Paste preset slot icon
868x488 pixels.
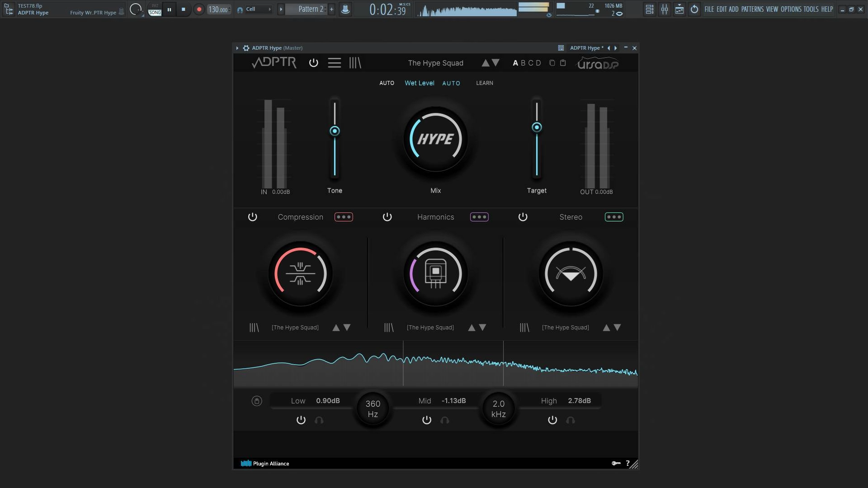pyautogui.click(x=563, y=63)
